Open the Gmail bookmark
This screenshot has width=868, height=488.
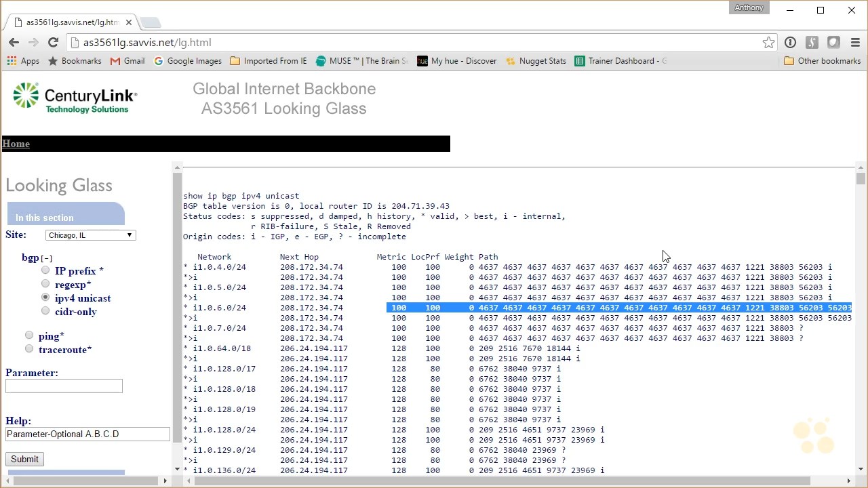coord(127,61)
